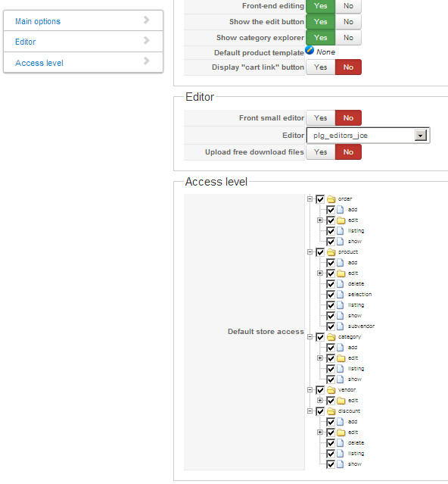This screenshot has height=484, width=448.
Task: Click the edit folder icon under category
Action: (341, 358)
